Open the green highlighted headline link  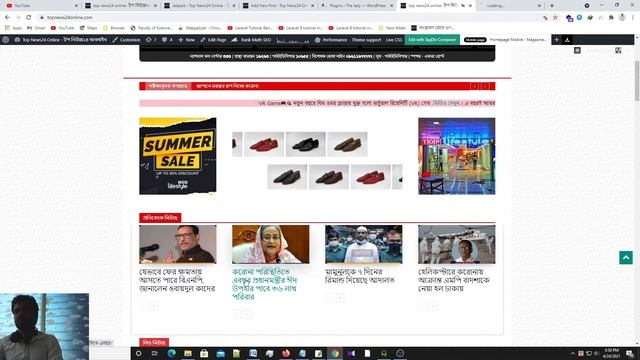[x=265, y=284]
